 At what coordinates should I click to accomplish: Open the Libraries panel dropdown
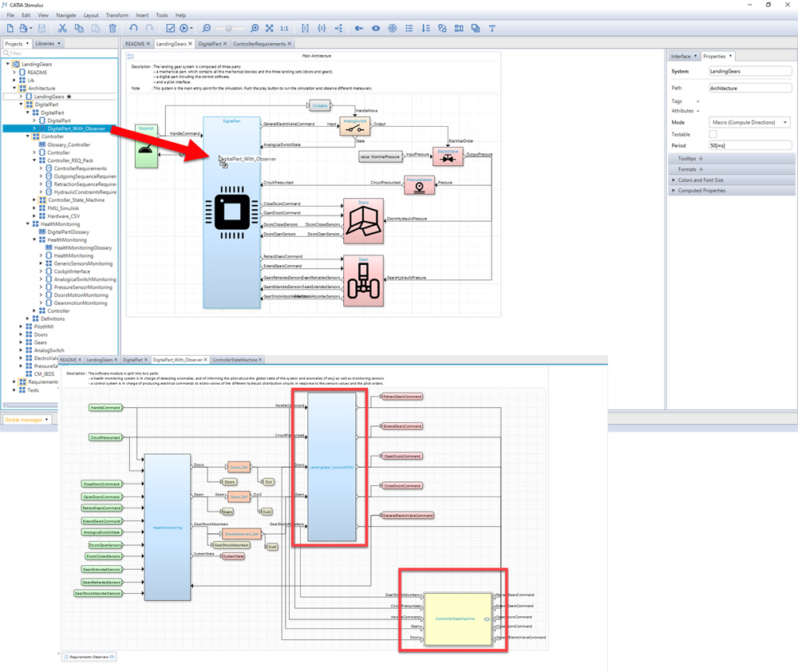pos(59,43)
